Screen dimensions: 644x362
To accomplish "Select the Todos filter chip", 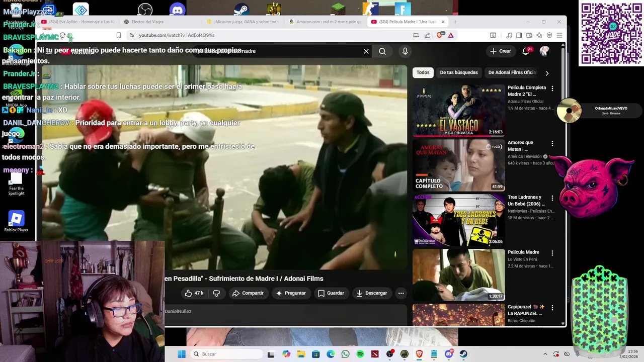I will (423, 72).
